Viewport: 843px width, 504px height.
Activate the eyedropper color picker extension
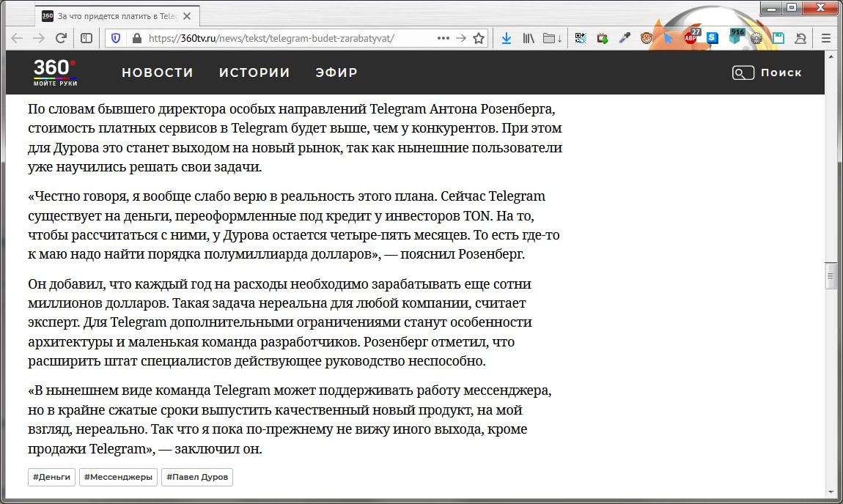(624, 38)
